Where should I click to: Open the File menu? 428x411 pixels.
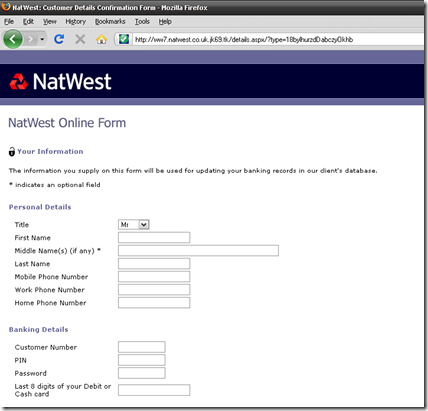9,22
